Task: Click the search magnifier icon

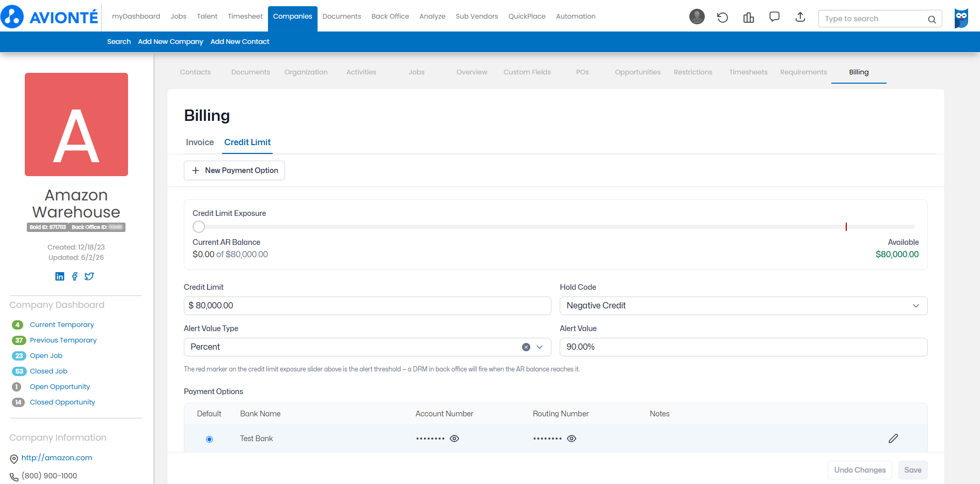Action: 932,19
